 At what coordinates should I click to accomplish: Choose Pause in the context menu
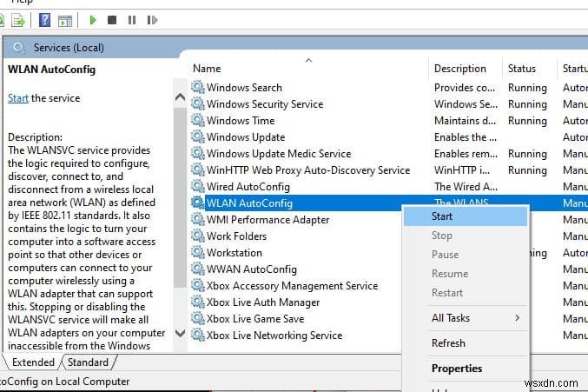(x=466, y=255)
